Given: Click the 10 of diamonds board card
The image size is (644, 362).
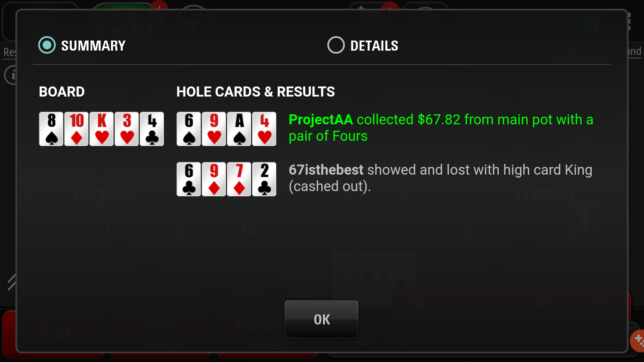Looking at the screenshot, I should click(76, 129).
